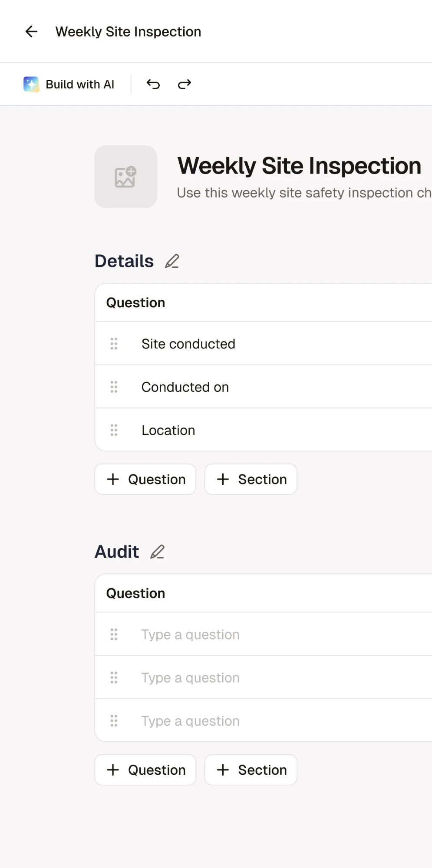The image size is (432, 868).
Task: Select the Location question
Action: (168, 430)
